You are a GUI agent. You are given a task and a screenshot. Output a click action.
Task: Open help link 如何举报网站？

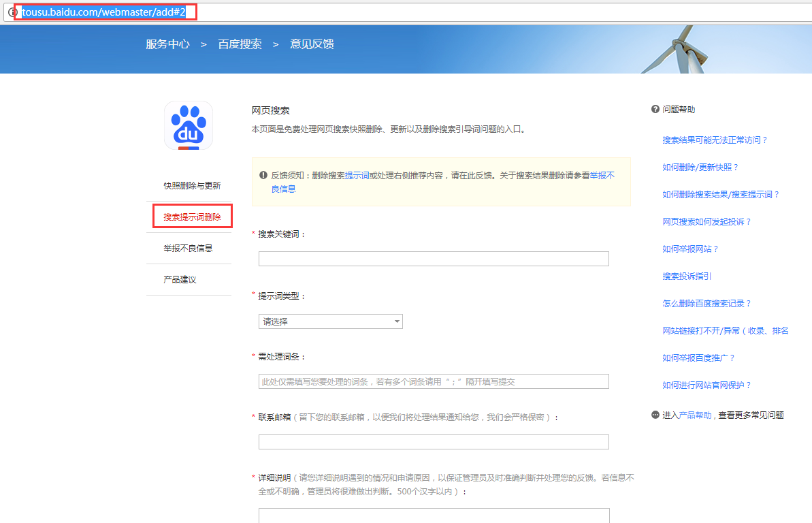(690, 249)
